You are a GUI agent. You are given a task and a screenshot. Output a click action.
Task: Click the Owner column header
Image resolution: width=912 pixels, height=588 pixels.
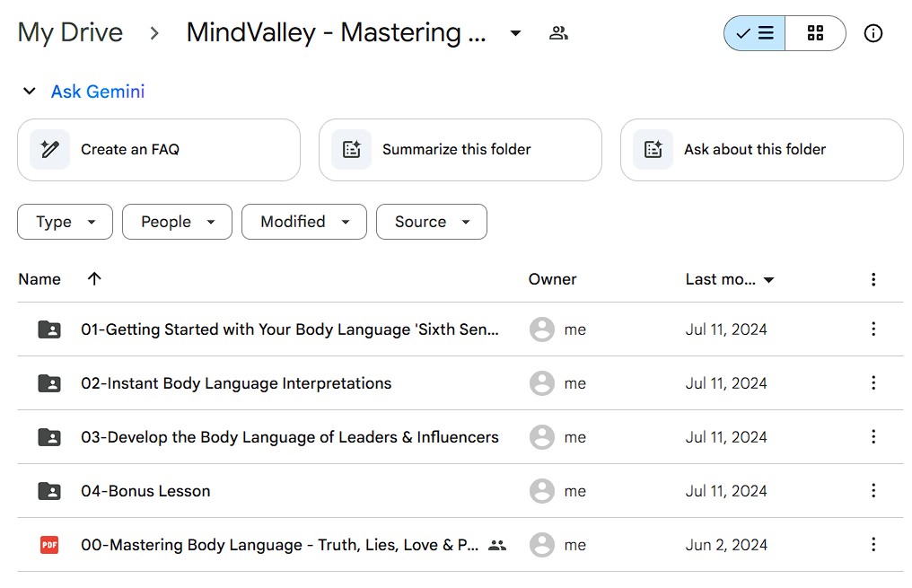(552, 279)
